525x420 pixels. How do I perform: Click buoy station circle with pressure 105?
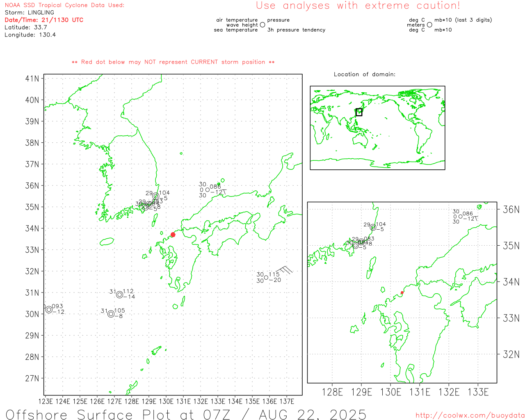click(111, 314)
